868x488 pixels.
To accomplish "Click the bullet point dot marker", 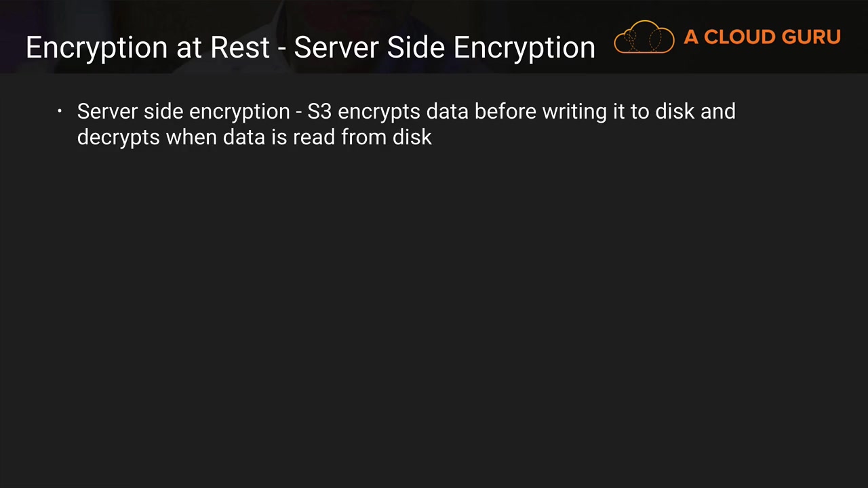I will pyautogui.click(x=60, y=111).
